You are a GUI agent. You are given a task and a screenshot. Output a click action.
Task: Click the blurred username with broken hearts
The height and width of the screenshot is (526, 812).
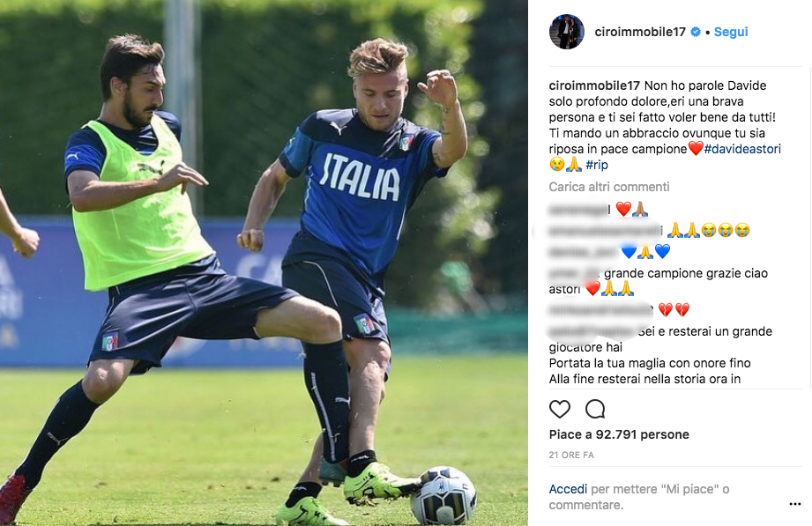pyautogui.click(x=600, y=310)
